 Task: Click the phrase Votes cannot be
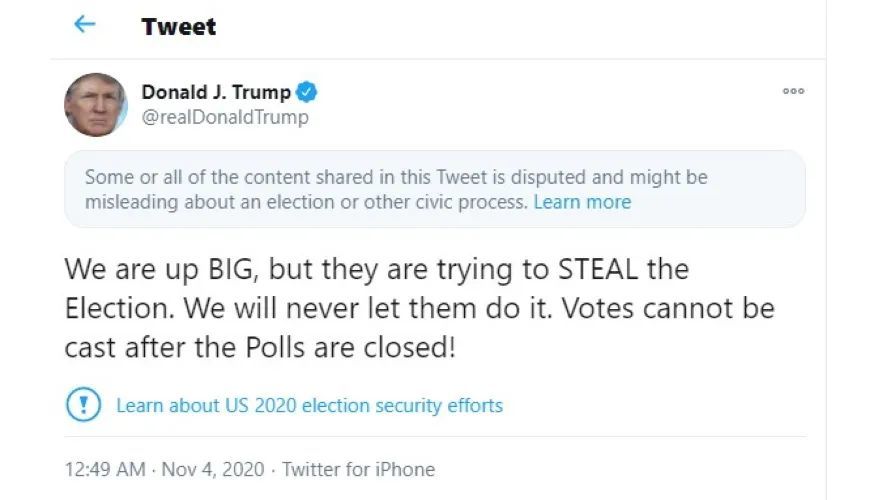click(x=668, y=309)
